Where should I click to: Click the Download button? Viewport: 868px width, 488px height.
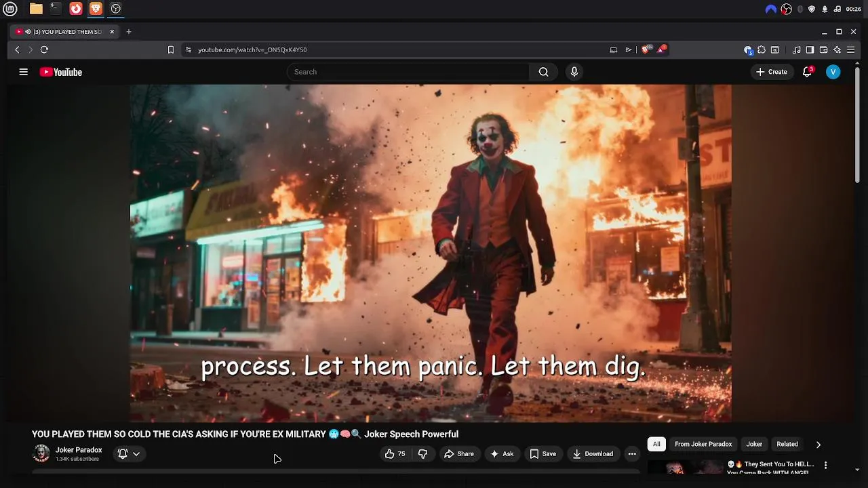pos(593,454)
